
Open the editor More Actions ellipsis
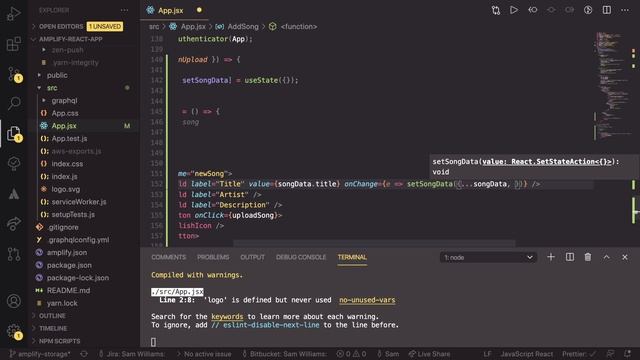[625, 10]
